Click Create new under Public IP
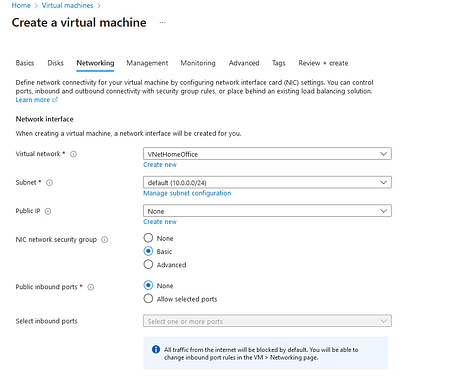467x378 pixels. [160, 222]
